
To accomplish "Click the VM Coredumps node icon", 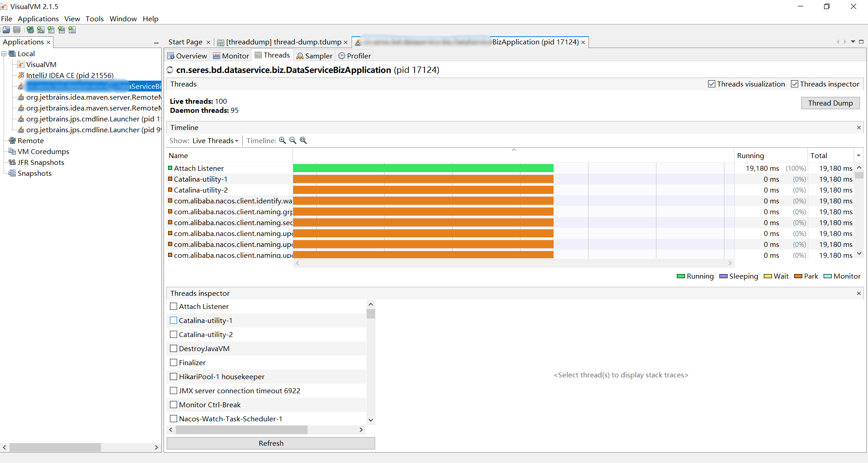I will click(12, 151).
